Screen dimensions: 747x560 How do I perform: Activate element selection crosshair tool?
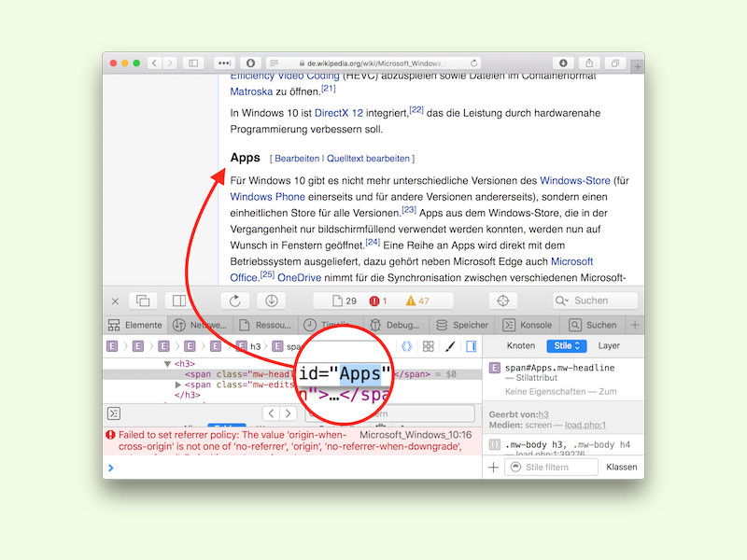coord(503,301)
